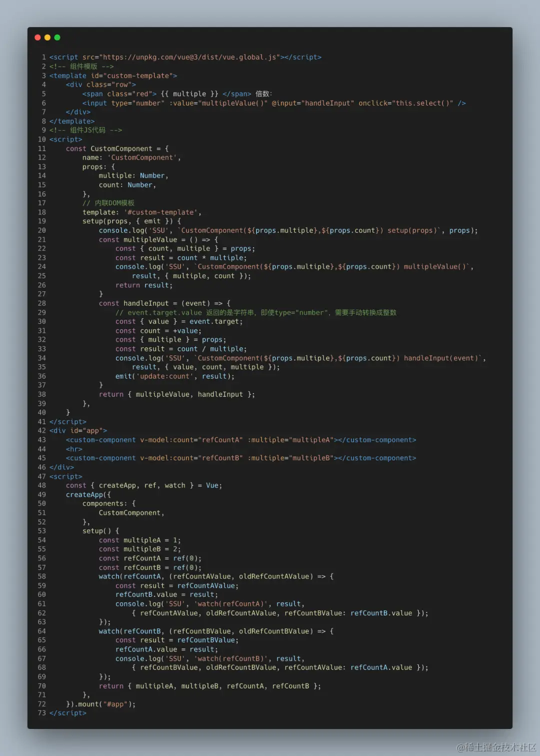
Task: Click the 'createApp({' call line
Action: tap(88, 495)
